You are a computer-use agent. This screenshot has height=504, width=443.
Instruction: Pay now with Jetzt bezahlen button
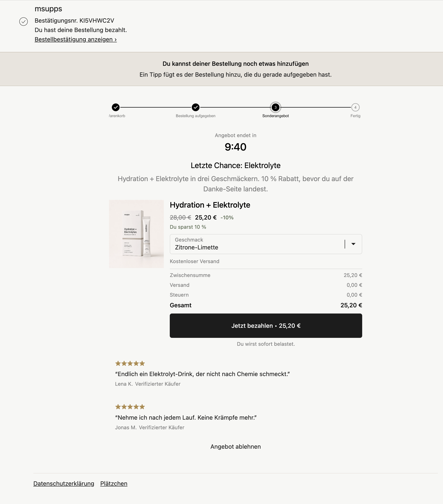pyautogui.click(x=266, y=326)
